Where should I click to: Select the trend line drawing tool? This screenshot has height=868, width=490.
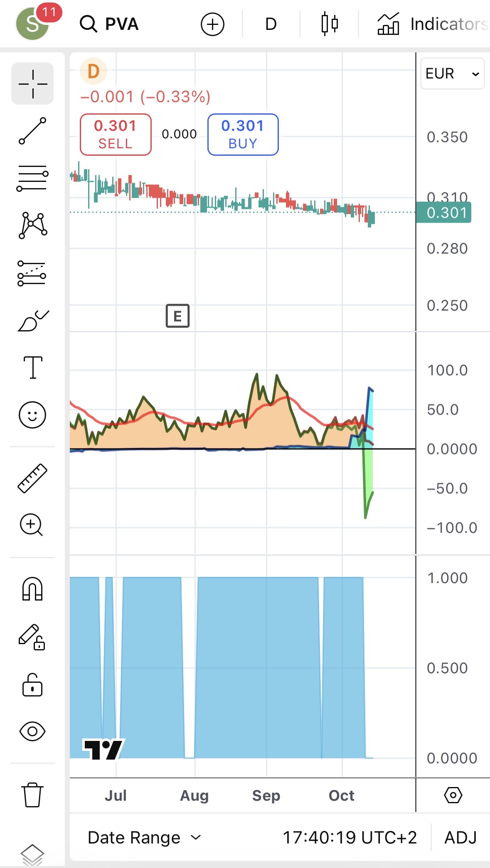[x=32, y=131]
